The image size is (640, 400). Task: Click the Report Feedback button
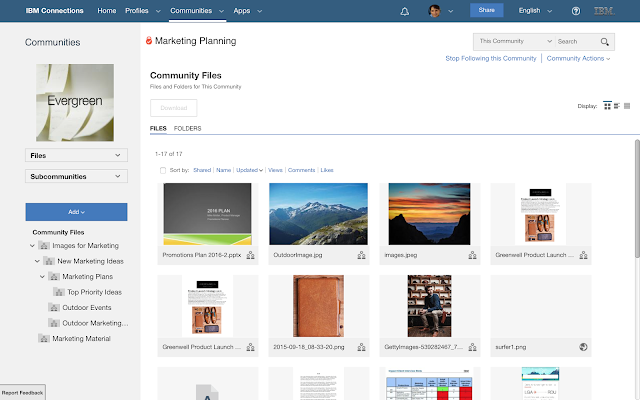pyautogui.click(x=22, y=393)
